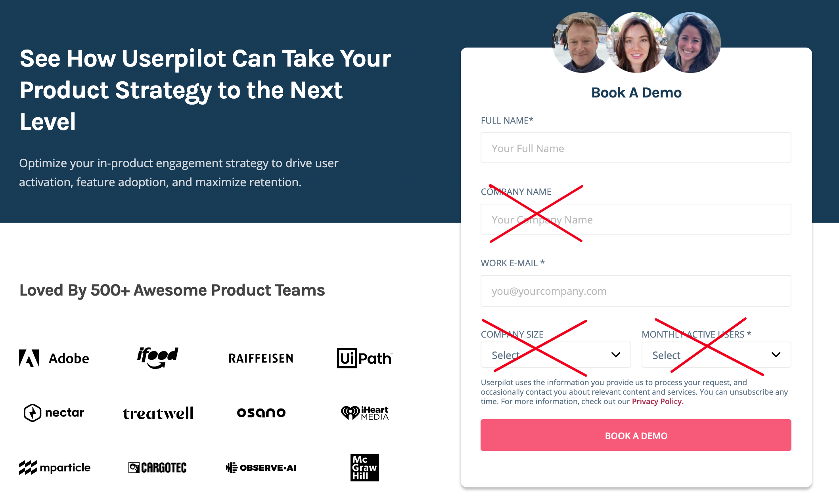Click the iFood brand icon
This screenshot has height=504, width=839.
click(x=157, y=357)
